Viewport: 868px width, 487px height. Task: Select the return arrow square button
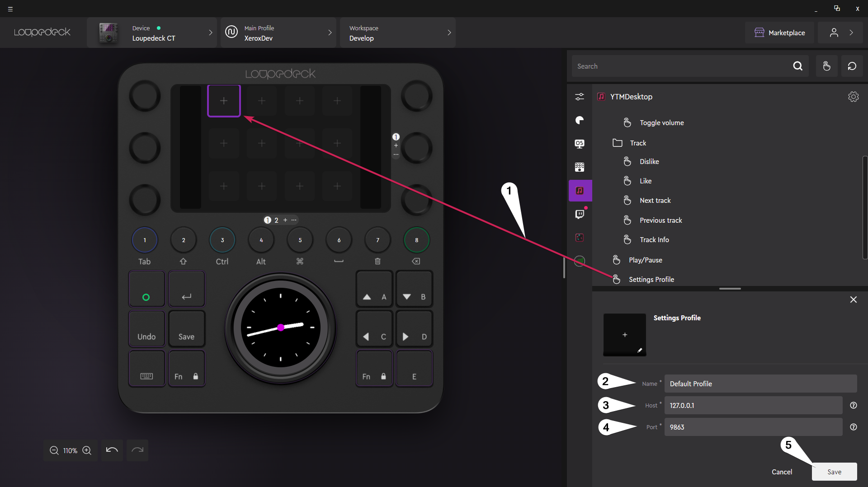[x=186, y=289]
